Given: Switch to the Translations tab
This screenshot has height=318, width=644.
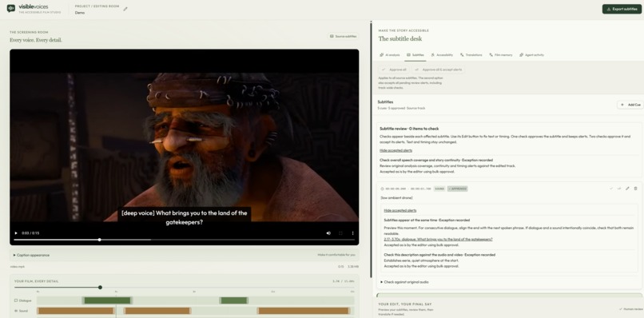Looking at the screenshot, I should click(471, 54).
